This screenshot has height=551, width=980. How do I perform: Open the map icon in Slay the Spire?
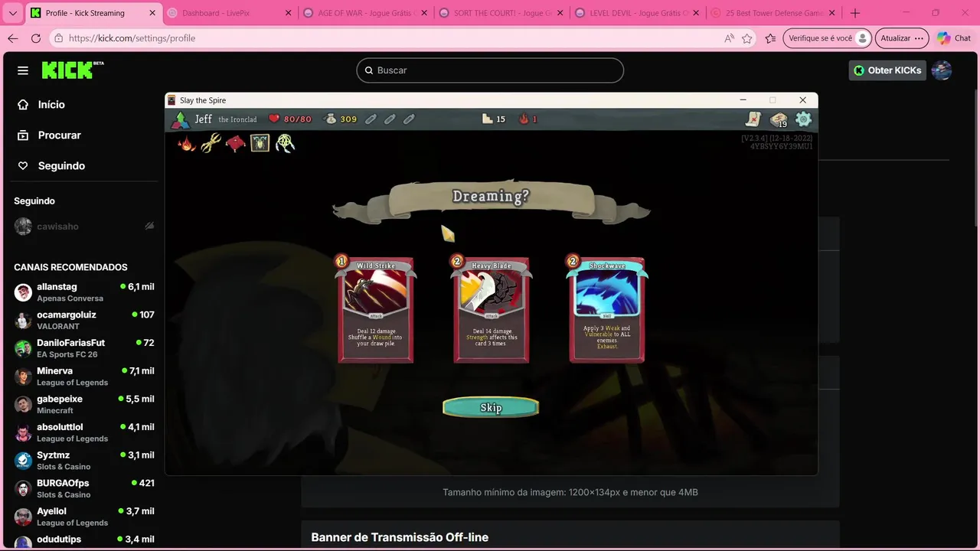click(754, 119)
